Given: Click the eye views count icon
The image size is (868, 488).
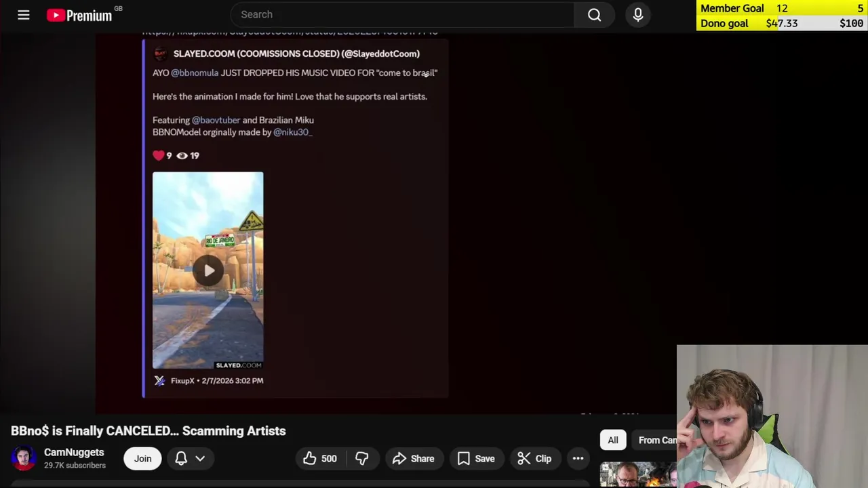Looking at the screenshot, I should 182,155.
